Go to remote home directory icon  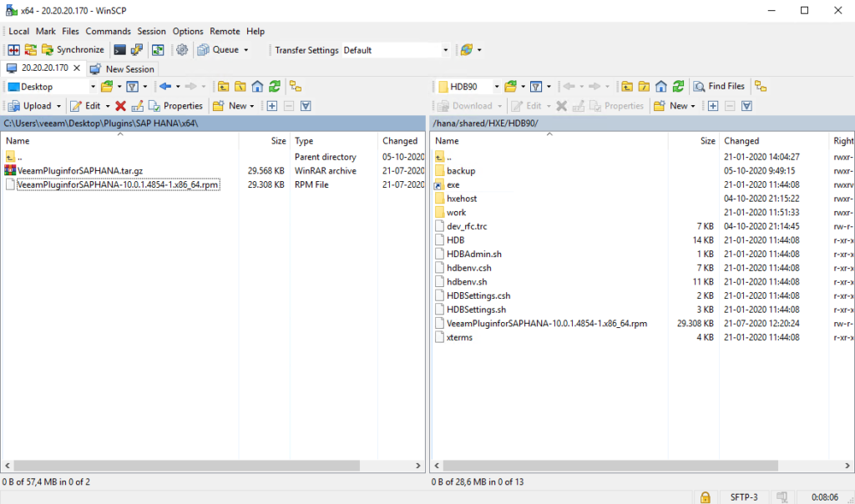[661, 87]
